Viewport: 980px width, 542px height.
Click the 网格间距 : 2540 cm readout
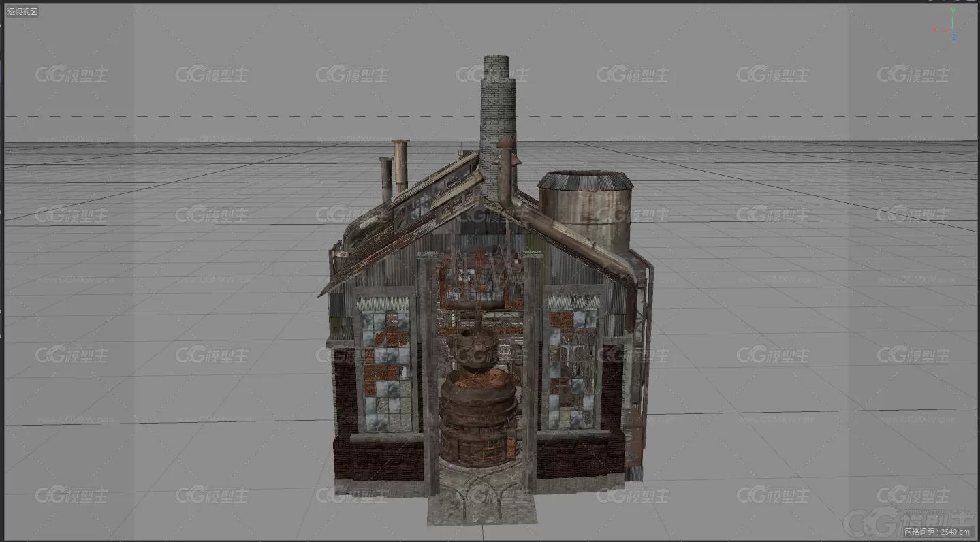(x=938, y=532)
